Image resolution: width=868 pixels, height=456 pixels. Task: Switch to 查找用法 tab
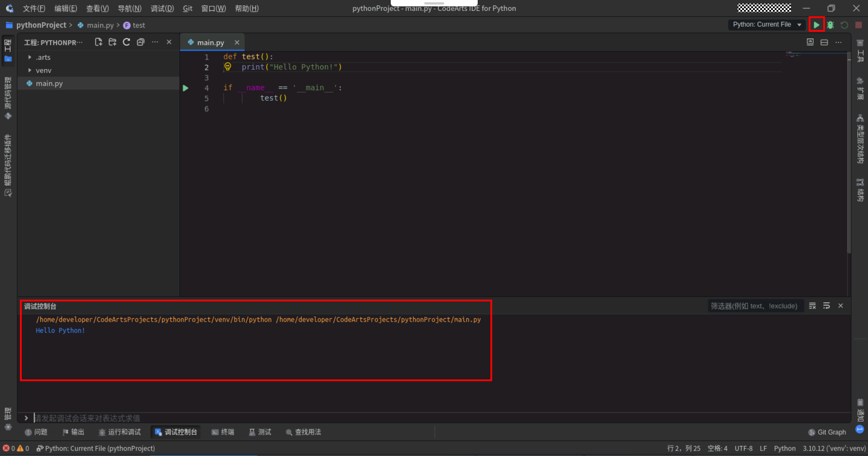[x=303, y=432]
